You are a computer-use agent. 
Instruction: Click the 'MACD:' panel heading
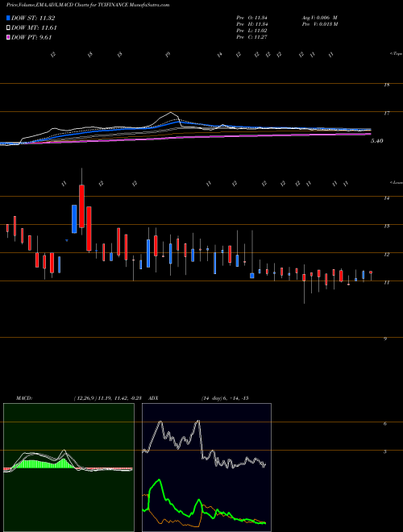click(24, 398)
